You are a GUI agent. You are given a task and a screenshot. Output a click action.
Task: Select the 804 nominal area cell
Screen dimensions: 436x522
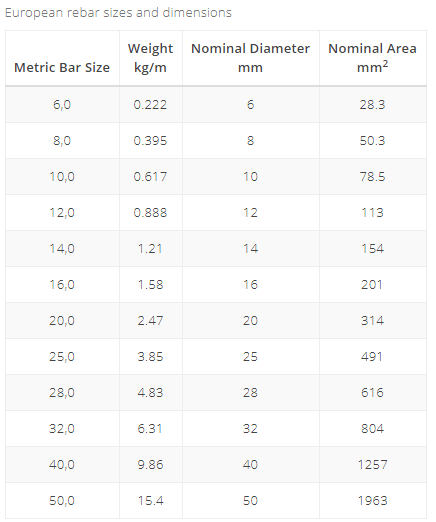372,429
